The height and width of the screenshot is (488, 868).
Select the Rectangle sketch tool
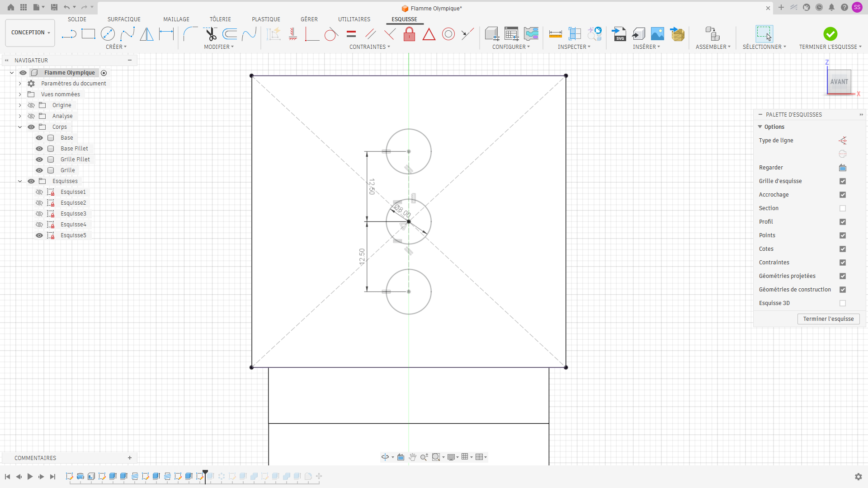click(88, 34)
